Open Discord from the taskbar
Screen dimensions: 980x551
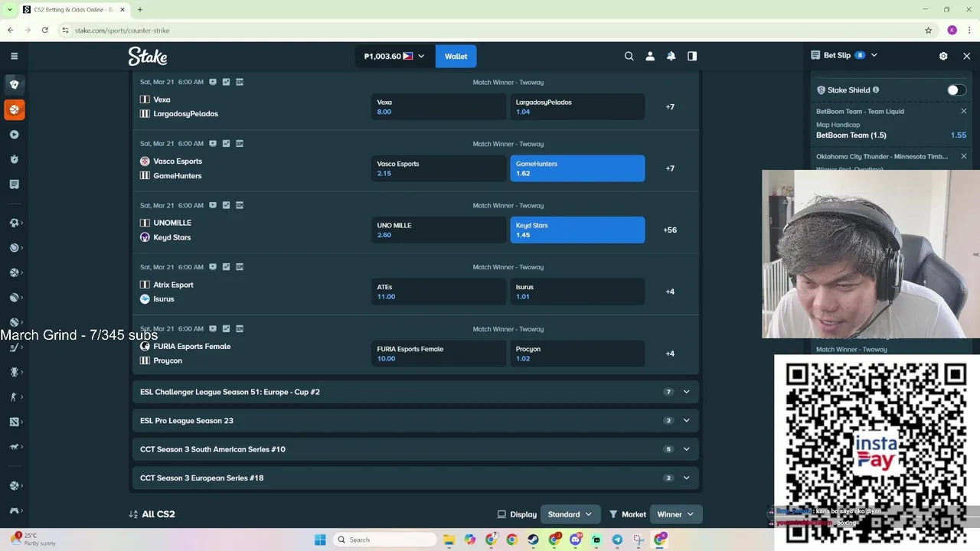pos(575,540)
